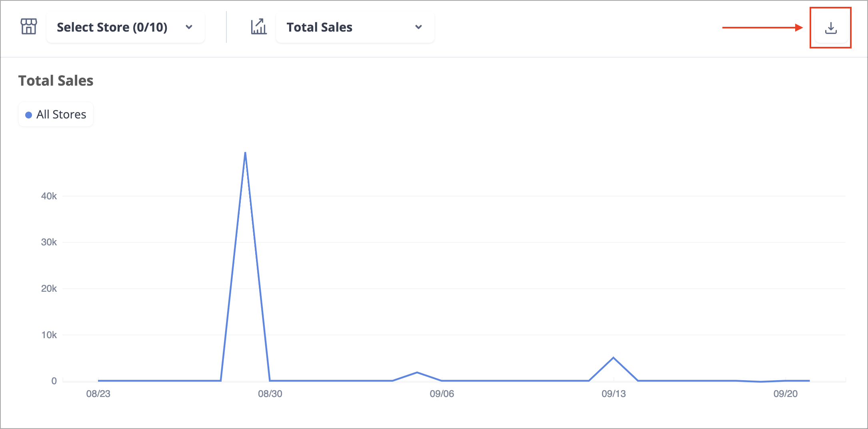Click the 09/13 date label
This screenshot has width=868, height=429.
point(614,394)
